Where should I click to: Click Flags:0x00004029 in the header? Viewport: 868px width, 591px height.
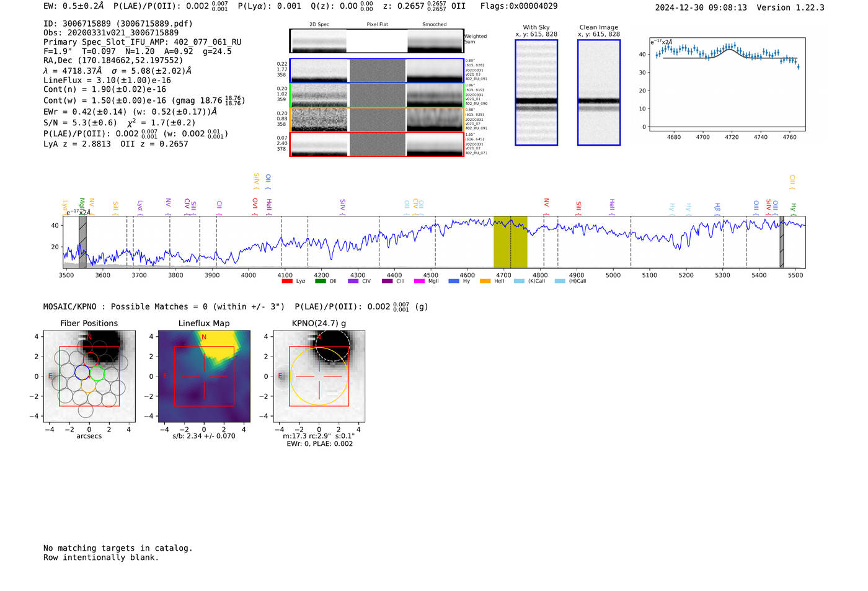[x=519, y=6]
